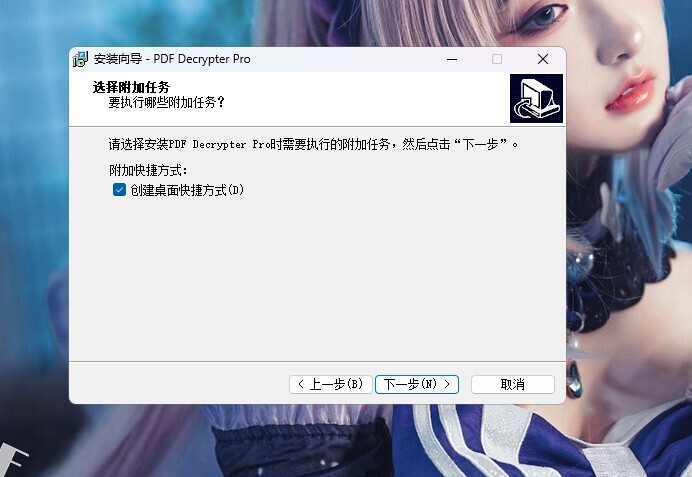Click the installer icon in the title bar
Image resolution: width=692 pixels, height=477 pixels.
click(x=80, y=59)
